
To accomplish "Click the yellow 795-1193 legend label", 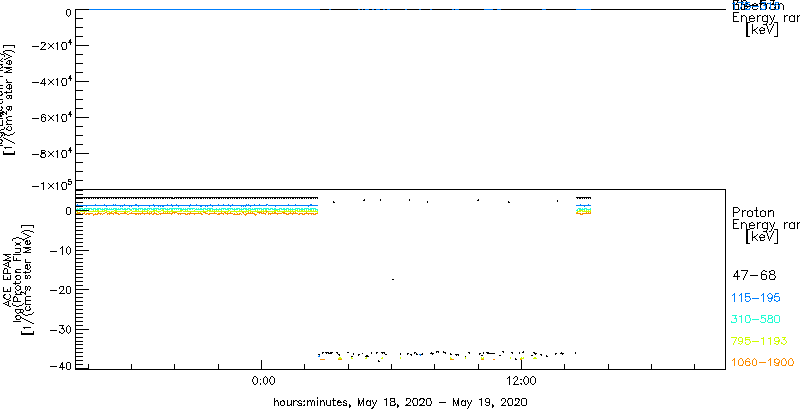I will coord(759,341).
